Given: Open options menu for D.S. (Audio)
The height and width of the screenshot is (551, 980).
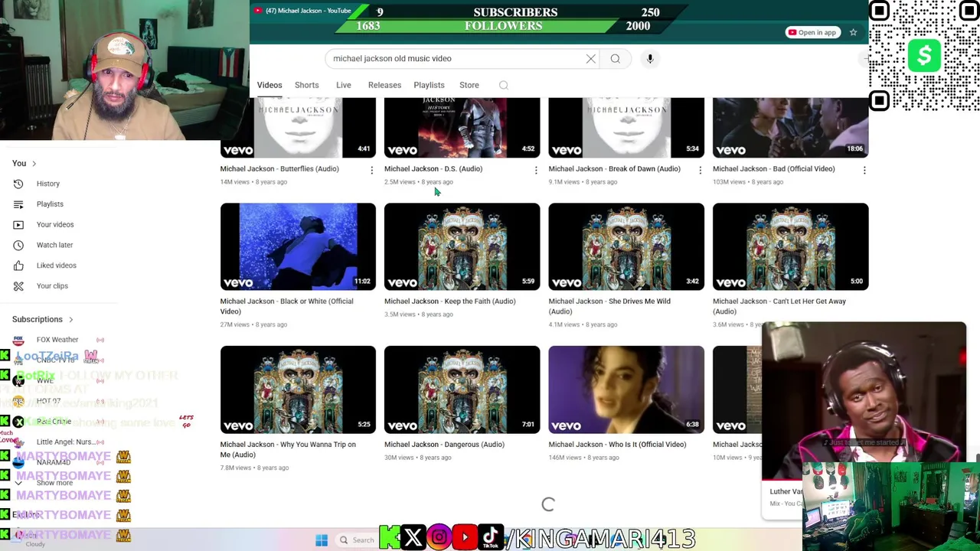Looking at the screenshot, I should (x=535, y=170).
